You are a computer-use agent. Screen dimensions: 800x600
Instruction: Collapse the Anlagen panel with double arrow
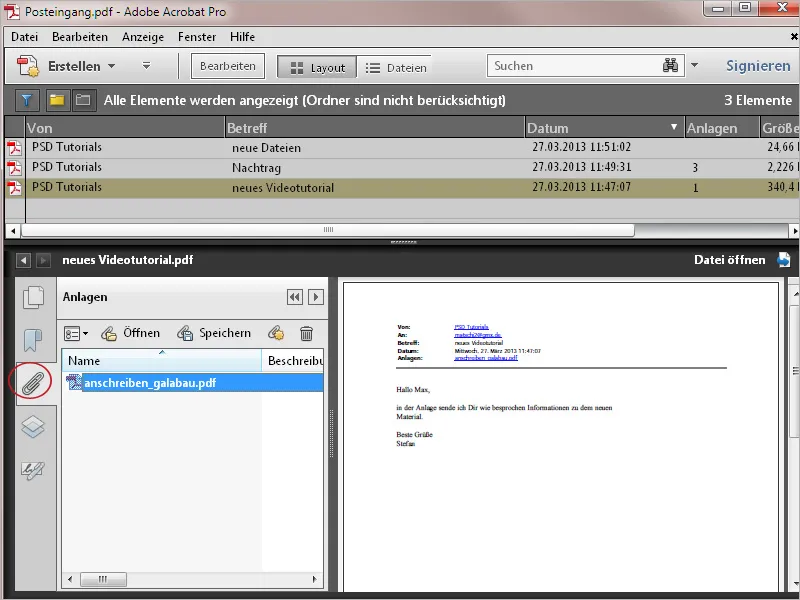[x=295, y=297]
